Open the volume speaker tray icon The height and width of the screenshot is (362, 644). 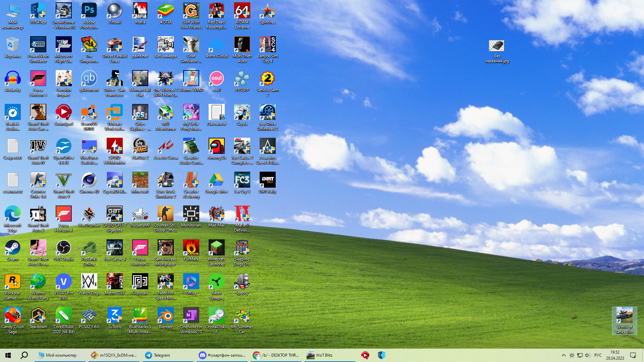click(588, 355)
